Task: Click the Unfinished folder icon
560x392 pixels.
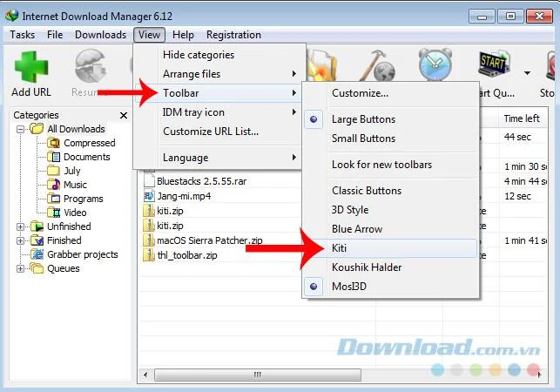Action: click(x=37, y=226)
